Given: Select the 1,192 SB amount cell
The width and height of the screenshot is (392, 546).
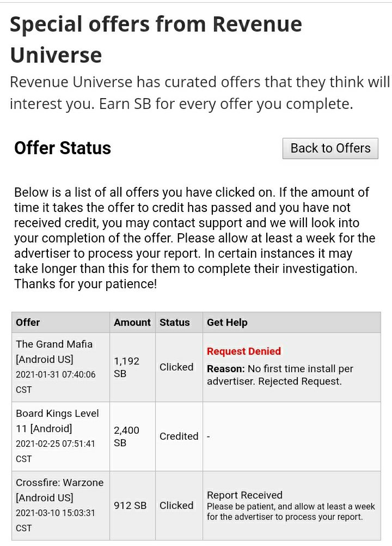Looking at the screenshot, I should tap(126, 367).
